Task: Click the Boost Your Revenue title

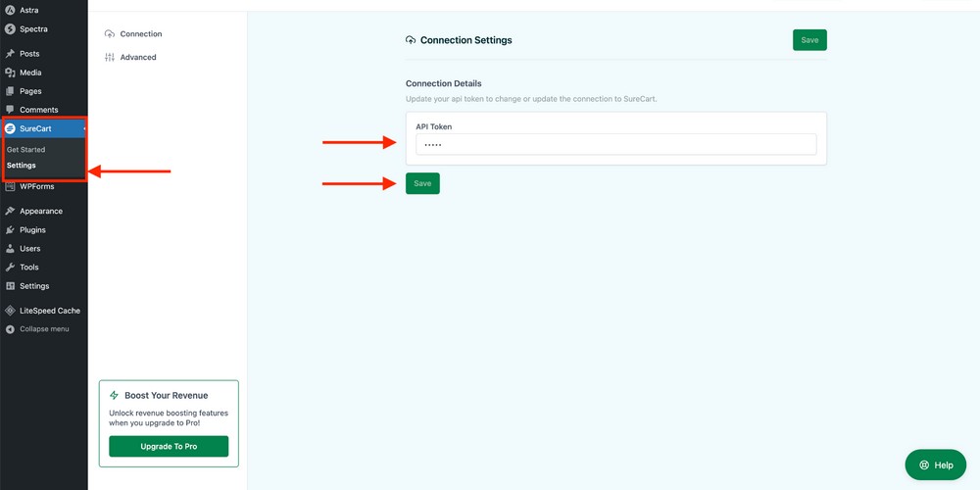Action: tap(167, 396)
